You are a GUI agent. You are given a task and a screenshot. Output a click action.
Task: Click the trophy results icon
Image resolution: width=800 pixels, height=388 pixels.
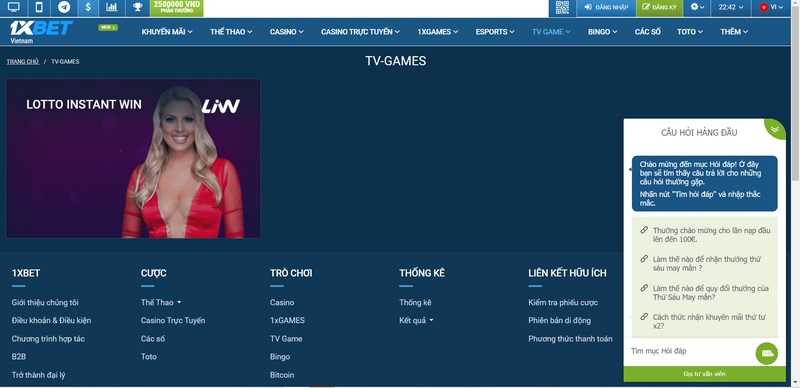pos(137,7)
